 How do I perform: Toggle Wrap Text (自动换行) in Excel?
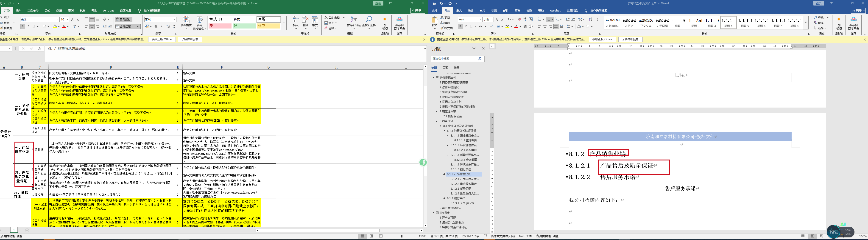[123, 20]
